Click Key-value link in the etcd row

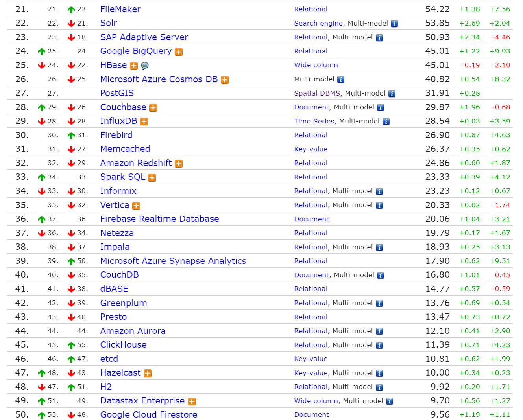pyautogui.click(x=311, y=359)
